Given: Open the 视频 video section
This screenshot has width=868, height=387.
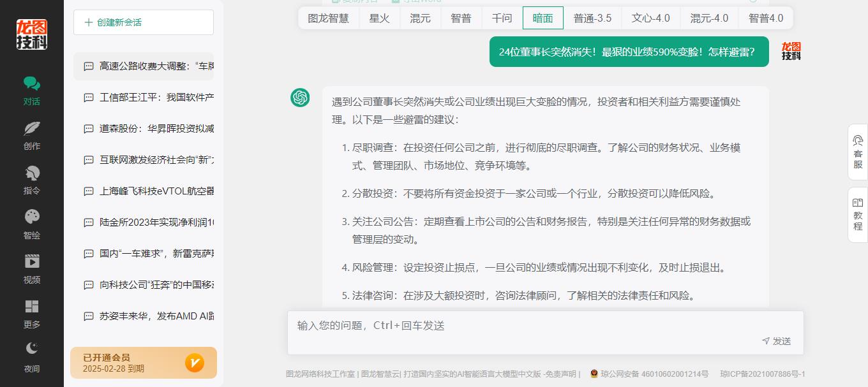Looking at the screenshot, I should click(x=32, y=270).
